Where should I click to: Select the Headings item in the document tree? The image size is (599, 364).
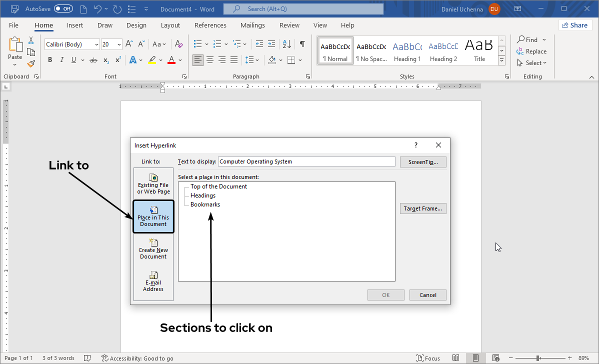(202, 195)
